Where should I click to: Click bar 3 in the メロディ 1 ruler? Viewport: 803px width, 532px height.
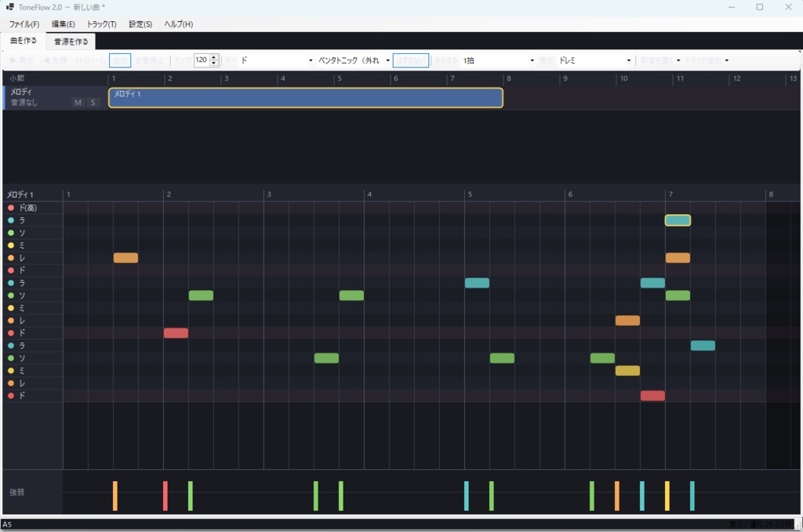pyautogui.click(x=269, y=194)
